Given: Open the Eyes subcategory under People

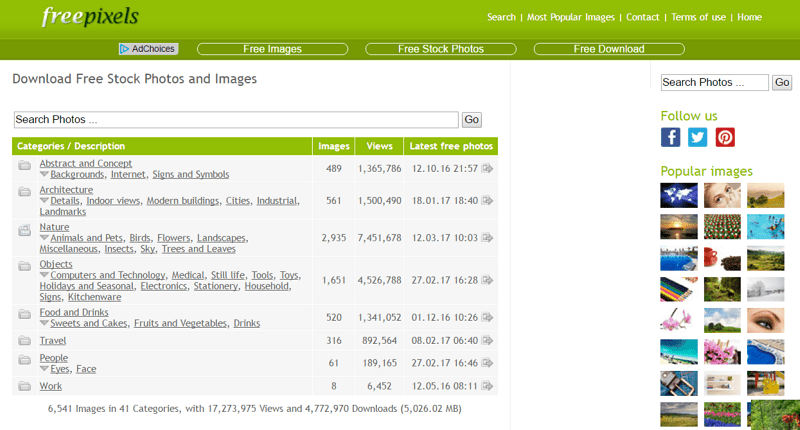Looking at the screenshot, I should 60,369.
